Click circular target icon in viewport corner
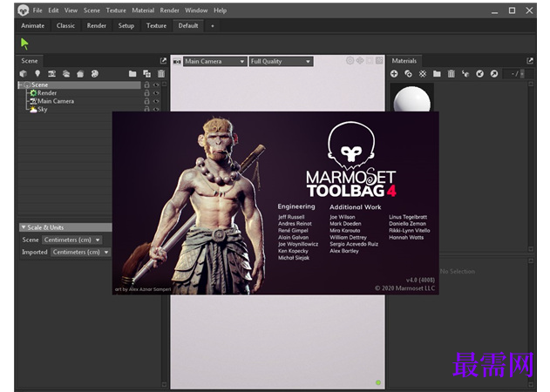This screenshot has width=550, height=392. (x=350, y=61)
